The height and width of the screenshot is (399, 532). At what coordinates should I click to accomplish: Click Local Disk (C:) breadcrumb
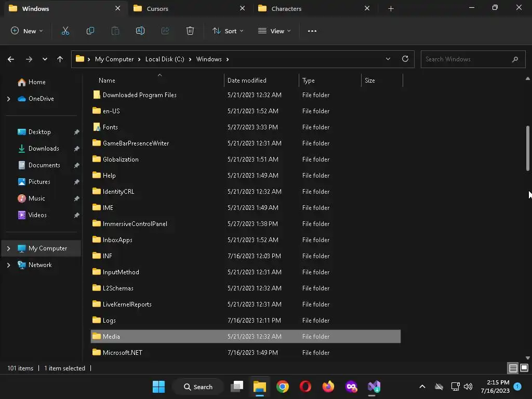[x=165, y=59]
